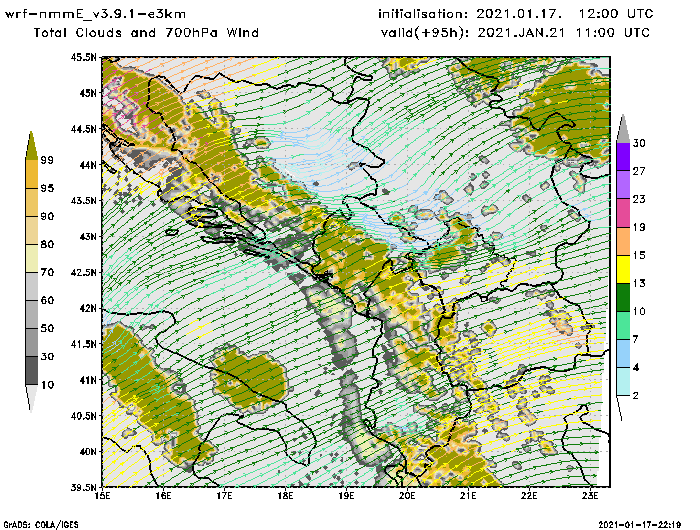Click the grey swatch between 50 and 60
Screen dimensions: 700x530
tap(32, 315)
